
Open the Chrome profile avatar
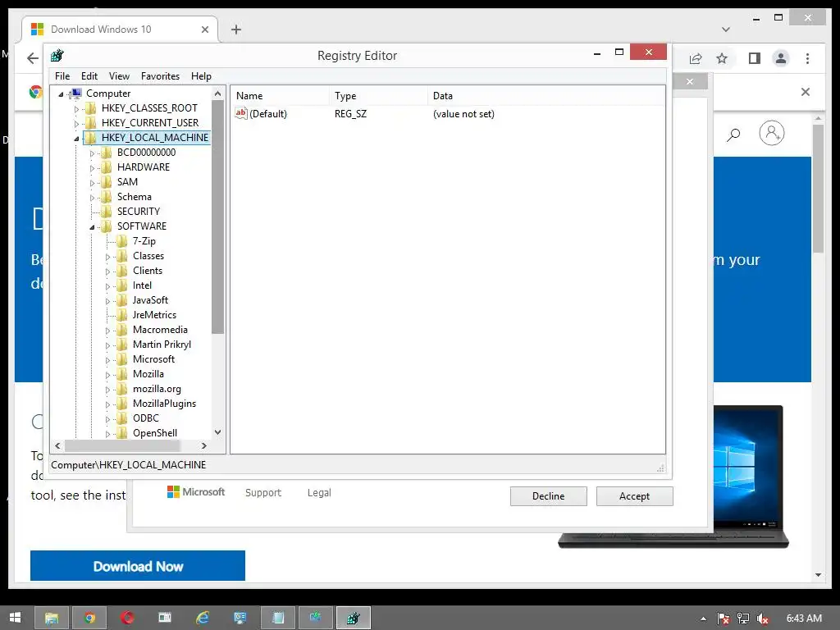click(781, 58)
